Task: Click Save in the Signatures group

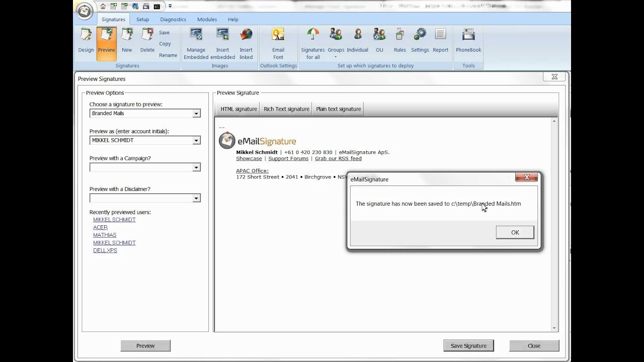Action: pos(165,33)
